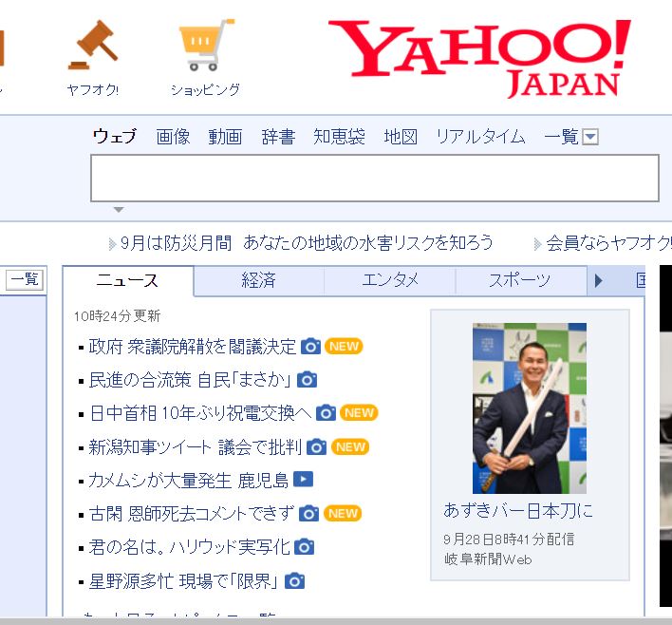Click camera icon beside 古閑 恩師死去 headline
This screenshot has height=625, width=672.
tap(308, 514)
